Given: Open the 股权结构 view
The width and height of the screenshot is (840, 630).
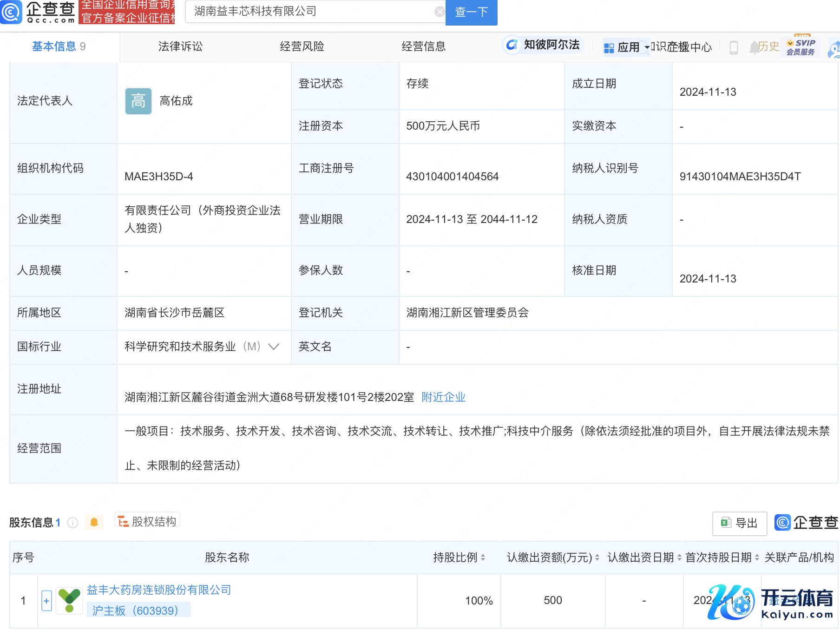Looking at the screenshot, I should click(x=147, y=522).
